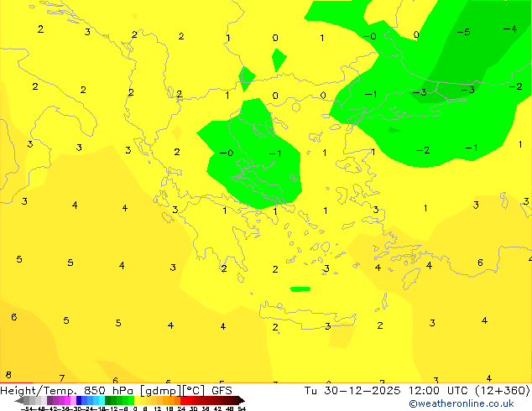Image resolution: width=532 pixels, height=411 pixels.
Task: Click the dark right arrow of color scale
Action: coord(241,400)
